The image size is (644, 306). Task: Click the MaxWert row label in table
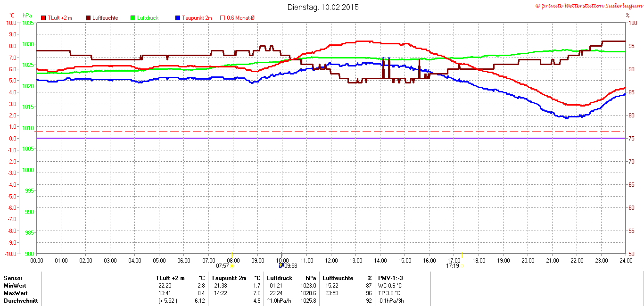[15, 293]
